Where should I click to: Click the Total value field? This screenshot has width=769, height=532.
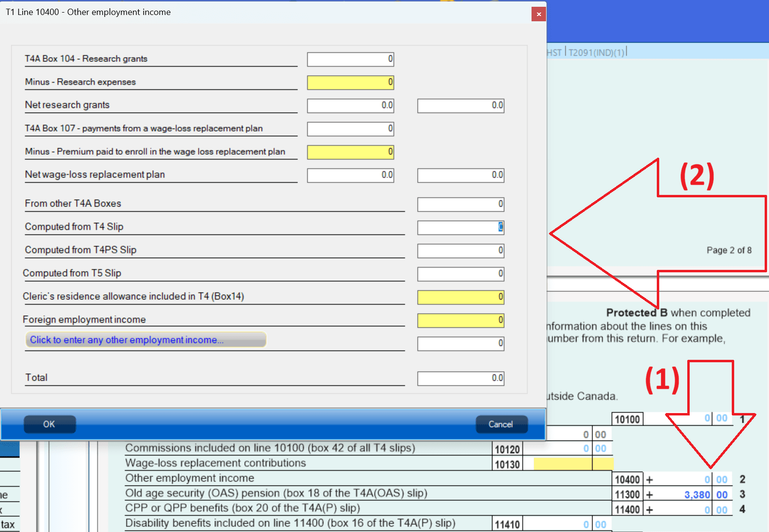tap(461, 378)
